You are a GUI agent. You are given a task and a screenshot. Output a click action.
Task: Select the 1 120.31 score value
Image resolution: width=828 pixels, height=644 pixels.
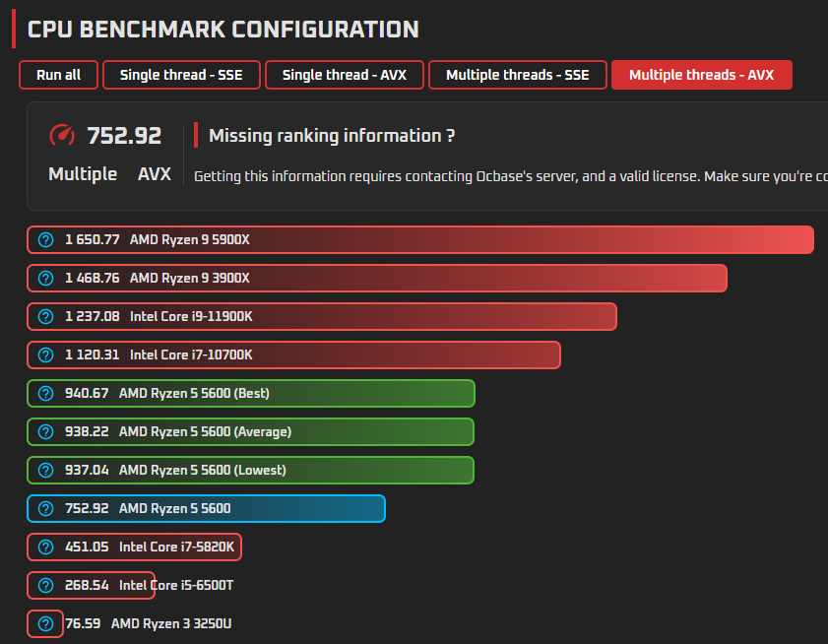click(x=93, y=355)
